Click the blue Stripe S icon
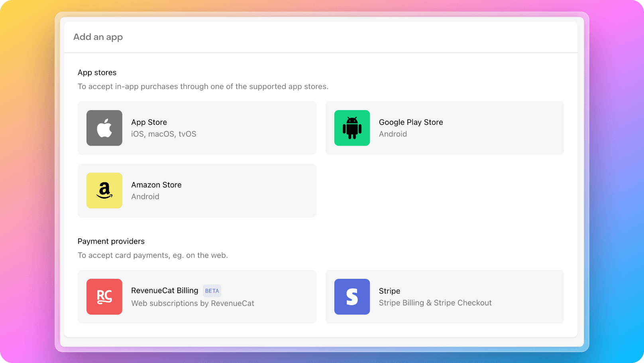644x363 pixels. pyautogui.click(x=352, y=297)
